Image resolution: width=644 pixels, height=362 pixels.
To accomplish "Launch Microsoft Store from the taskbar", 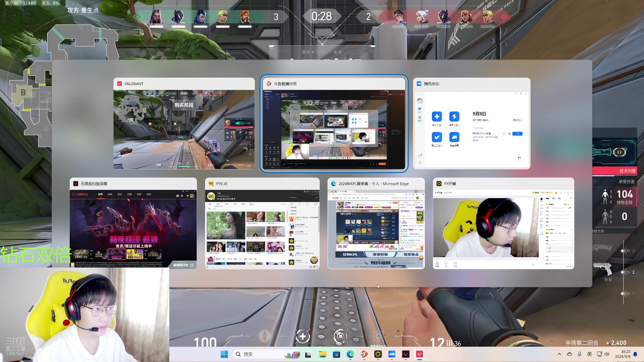I will pos(336,354).
